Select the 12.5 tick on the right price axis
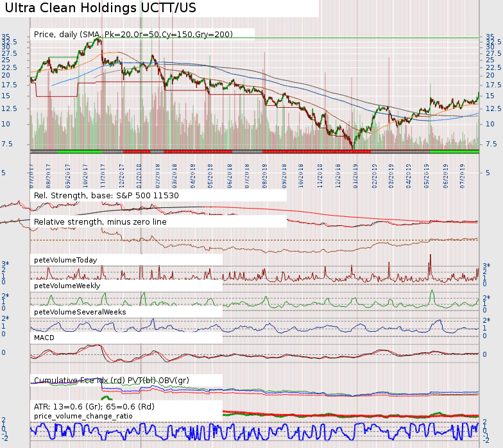 (494, 109)
